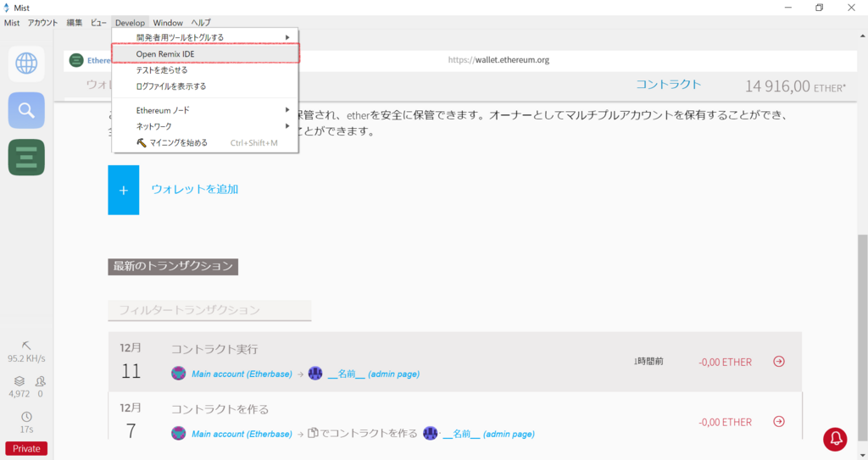Click Main account identicon in コントラクトを作る row

(178, 434)
